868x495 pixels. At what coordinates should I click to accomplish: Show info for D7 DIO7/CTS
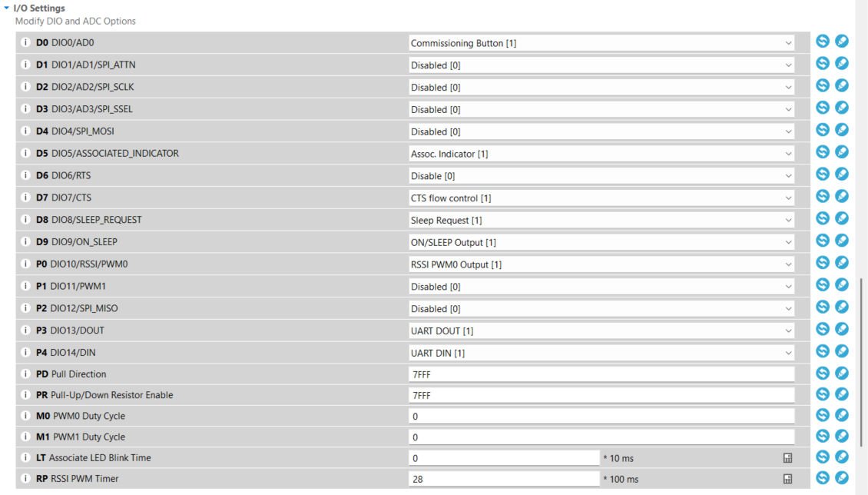(25, 198)
